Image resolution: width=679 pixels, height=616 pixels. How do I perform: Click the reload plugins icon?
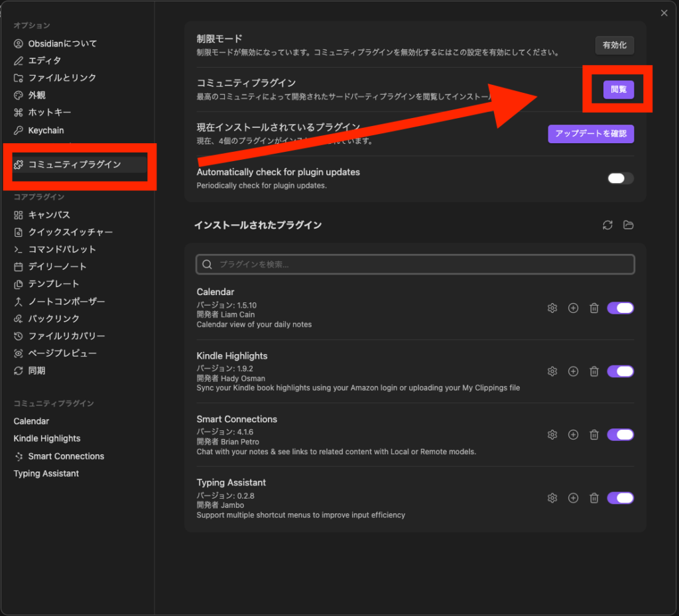coord(607,225)
